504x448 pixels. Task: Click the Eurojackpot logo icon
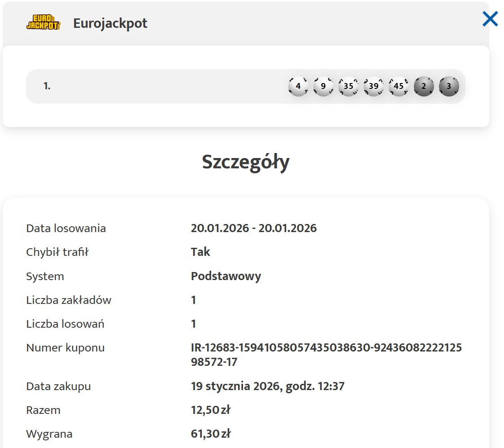click(x=43, y=23)
